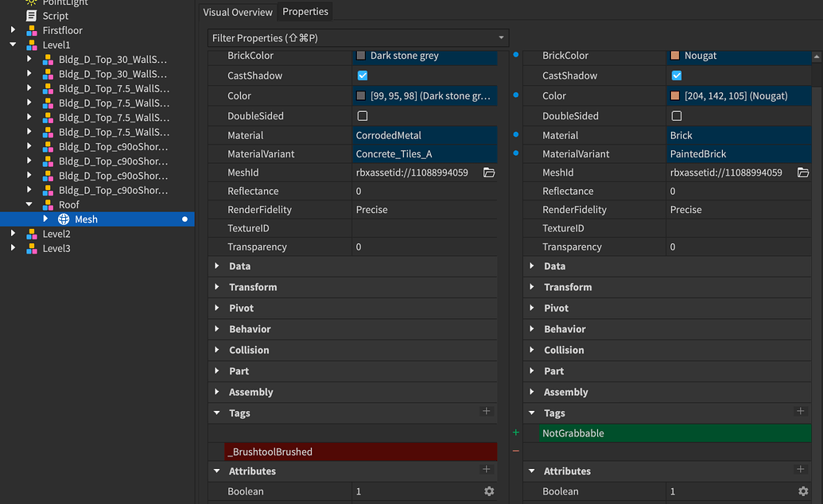The image size is (823, 504).
Task: Click the Firstfloor model icon
Action: click(32, 30)
